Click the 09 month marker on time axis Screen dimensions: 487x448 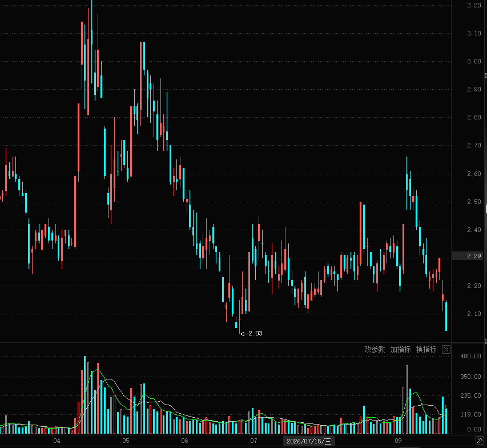click(398, 441)
